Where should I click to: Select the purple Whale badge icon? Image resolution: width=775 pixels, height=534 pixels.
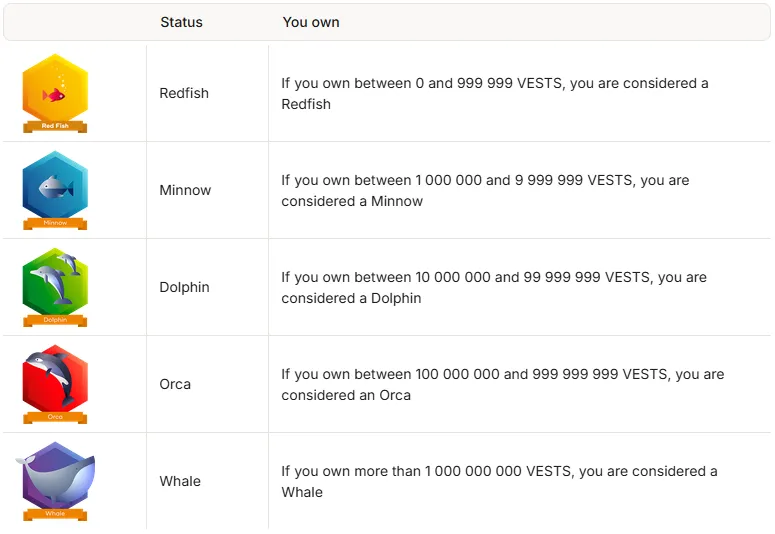tap(55, 481)
